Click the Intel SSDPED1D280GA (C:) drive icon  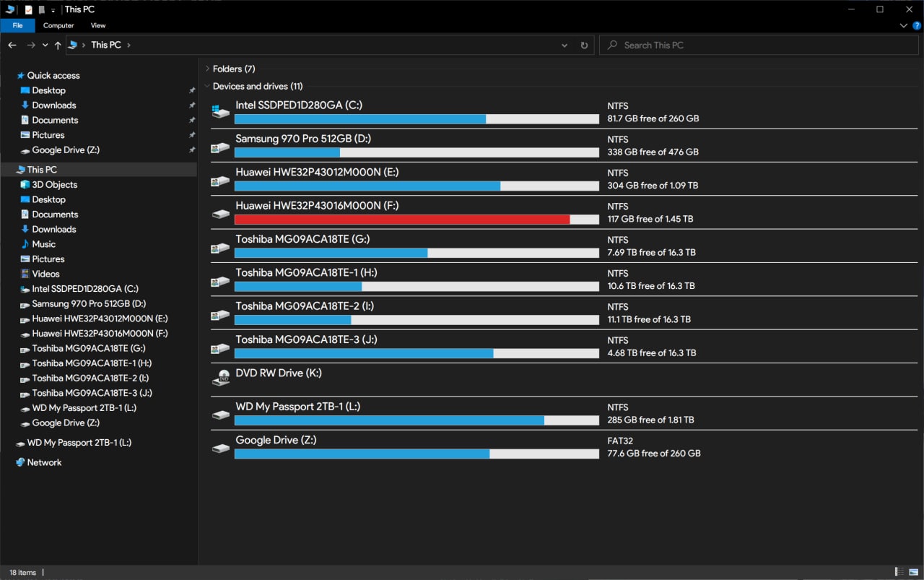tap(220, 112)
